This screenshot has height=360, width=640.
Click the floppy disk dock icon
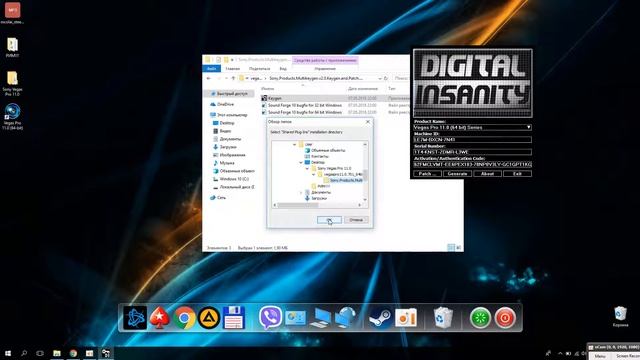tap(234, 318)
